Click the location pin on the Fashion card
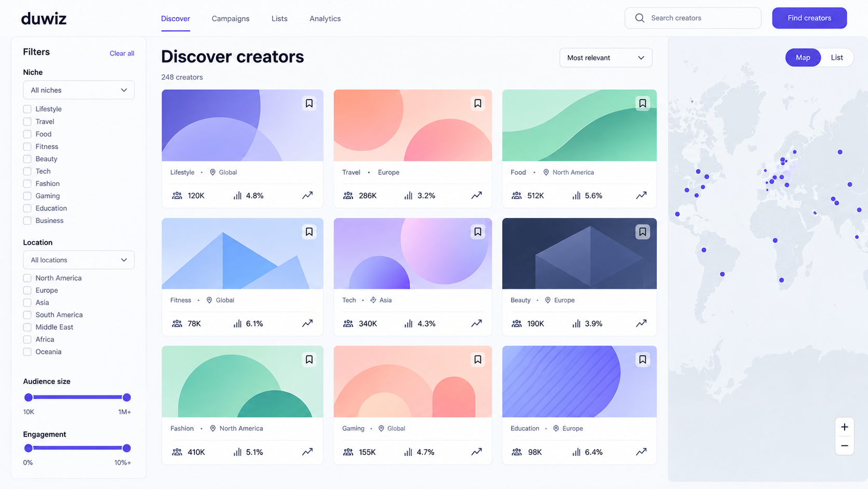Image resolution: width=868 pixels, height=489 pixels. (213, 428)
